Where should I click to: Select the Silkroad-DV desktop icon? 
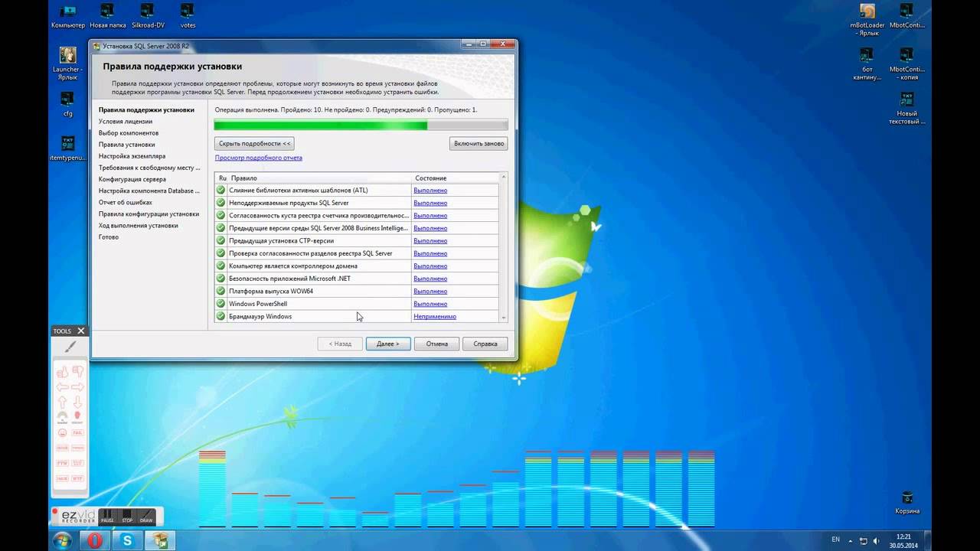[x=148, y=16]
